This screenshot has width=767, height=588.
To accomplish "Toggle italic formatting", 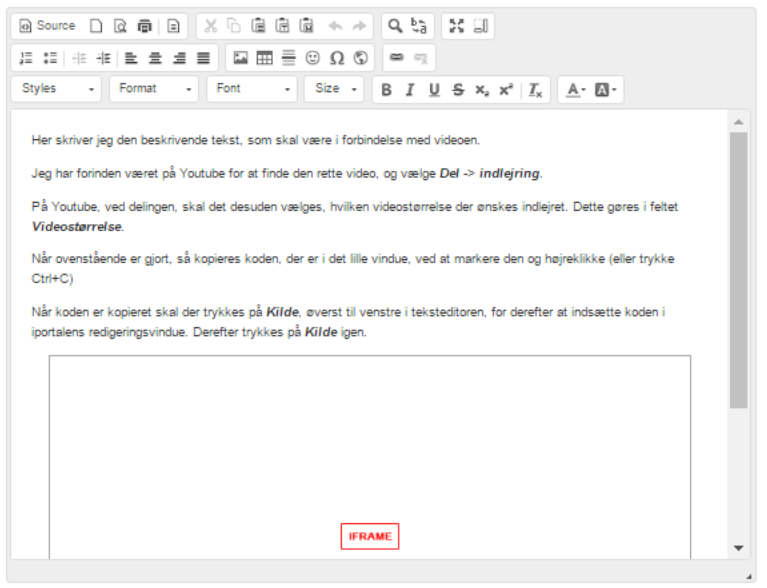I will click(410, 90).
